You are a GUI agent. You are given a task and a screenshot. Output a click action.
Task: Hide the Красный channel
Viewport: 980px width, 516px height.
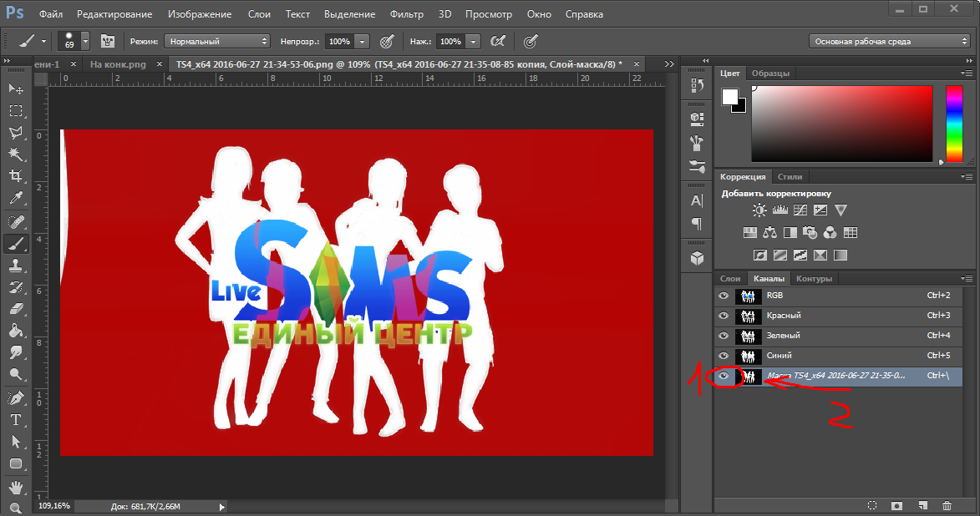724,316
